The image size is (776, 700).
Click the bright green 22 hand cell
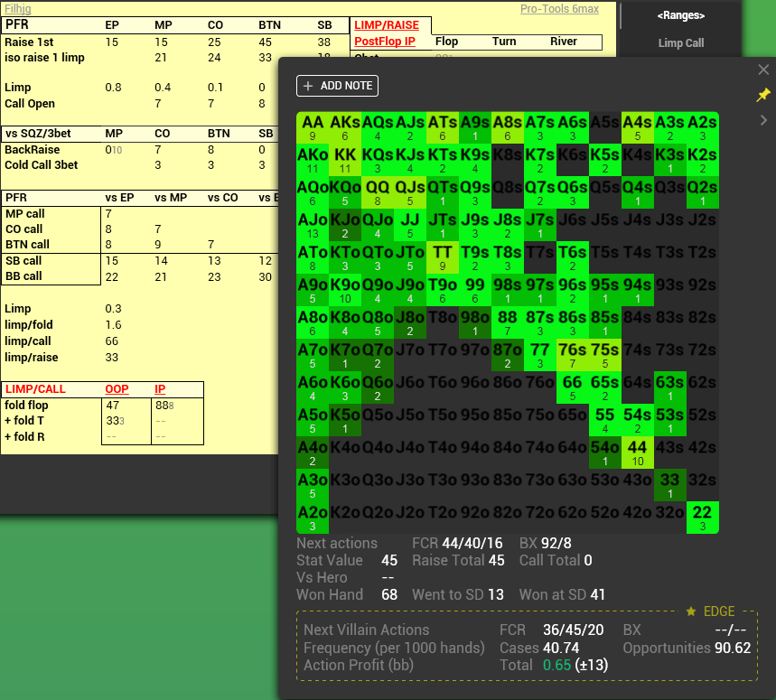[703, 512]
